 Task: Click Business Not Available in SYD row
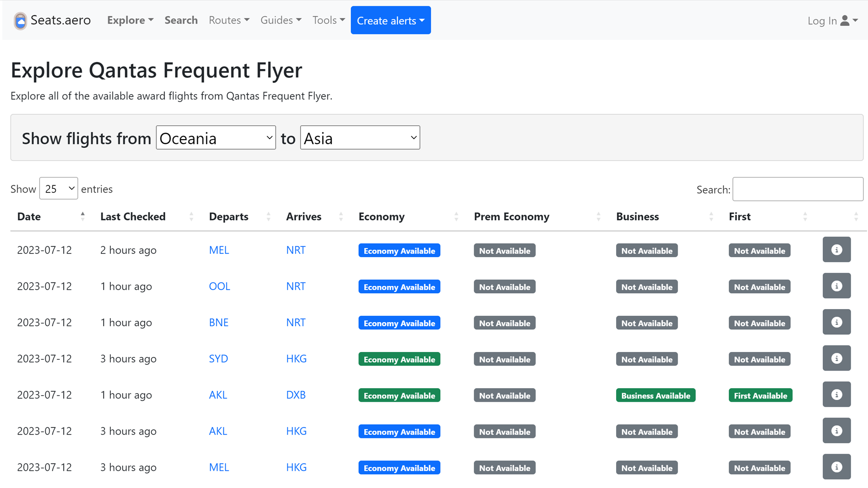646,359
